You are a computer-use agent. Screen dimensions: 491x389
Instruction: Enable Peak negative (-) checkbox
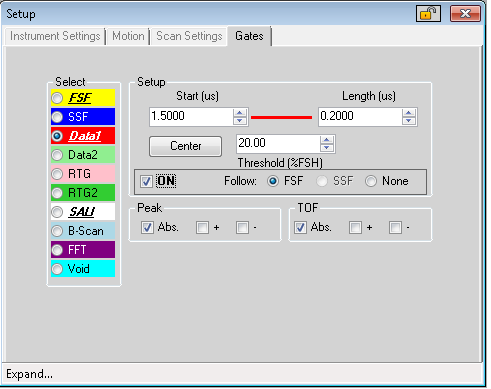tap(242, 228)
